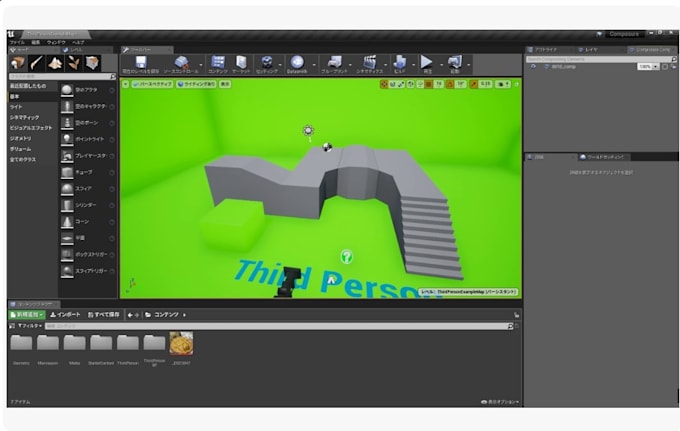Toggle visibility eye of the comp element
Image resolution: width=680 pixels, height=431 pixels.
pyautogui.click(x=533, y=67)
